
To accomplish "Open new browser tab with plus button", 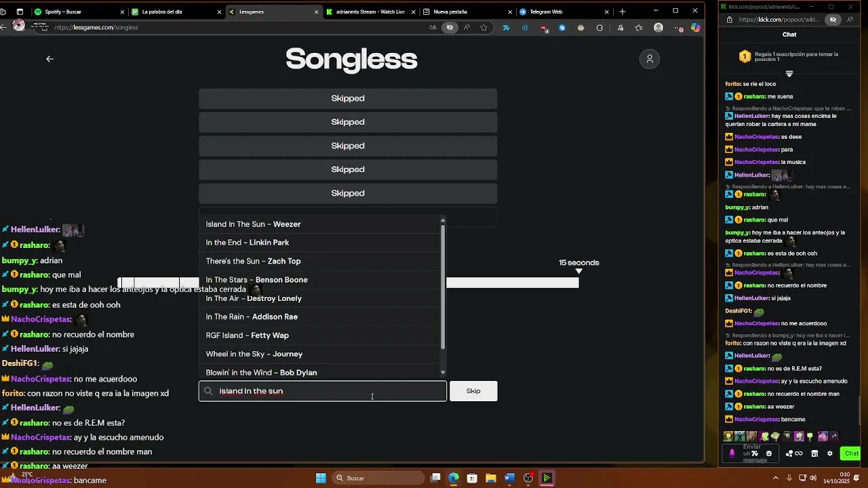I will [623, 12].
